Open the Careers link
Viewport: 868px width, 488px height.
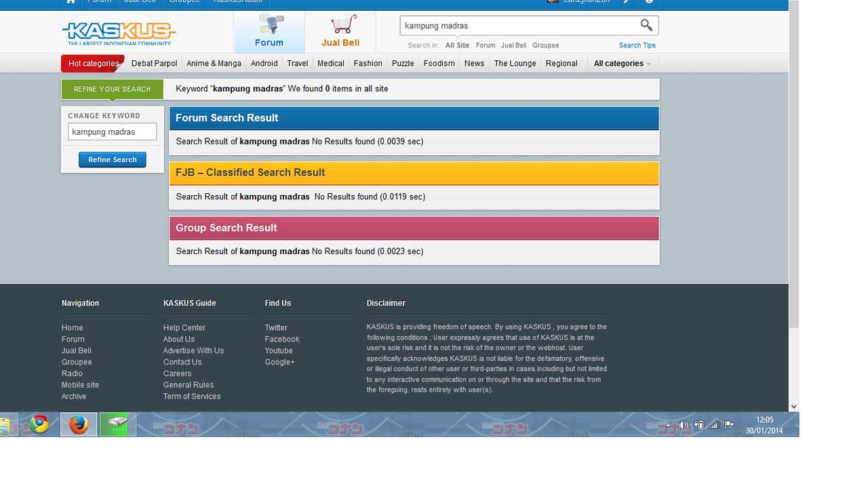coord(178,373)
